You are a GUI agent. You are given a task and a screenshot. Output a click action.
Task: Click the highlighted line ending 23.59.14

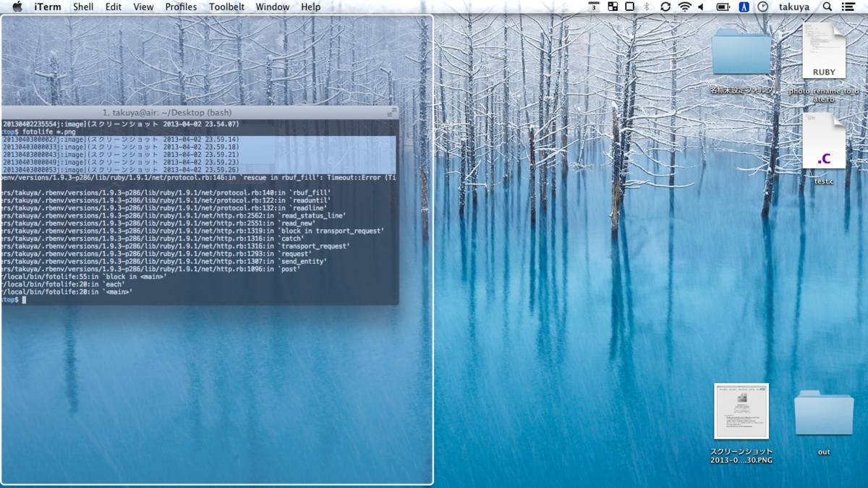point(120,140)
